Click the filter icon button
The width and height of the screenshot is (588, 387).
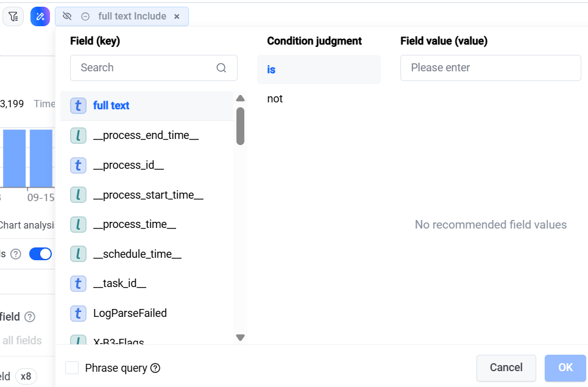[13, 16]
